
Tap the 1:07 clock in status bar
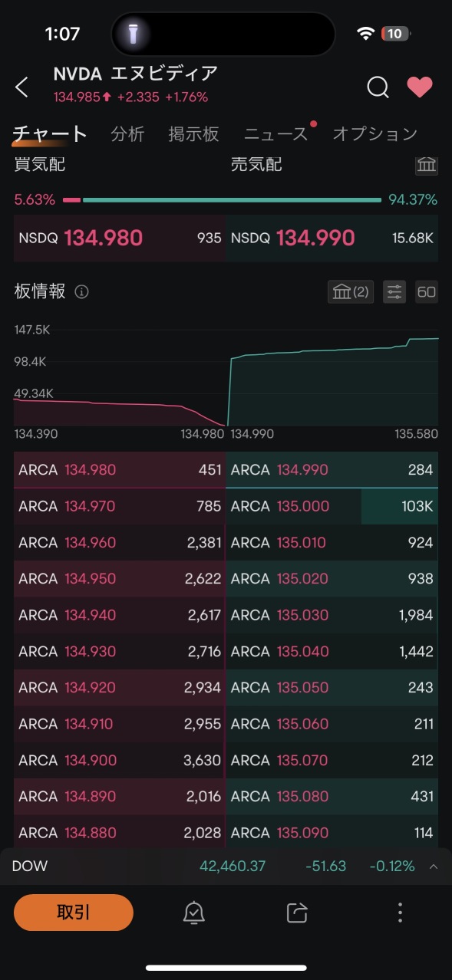pos(63,34)
